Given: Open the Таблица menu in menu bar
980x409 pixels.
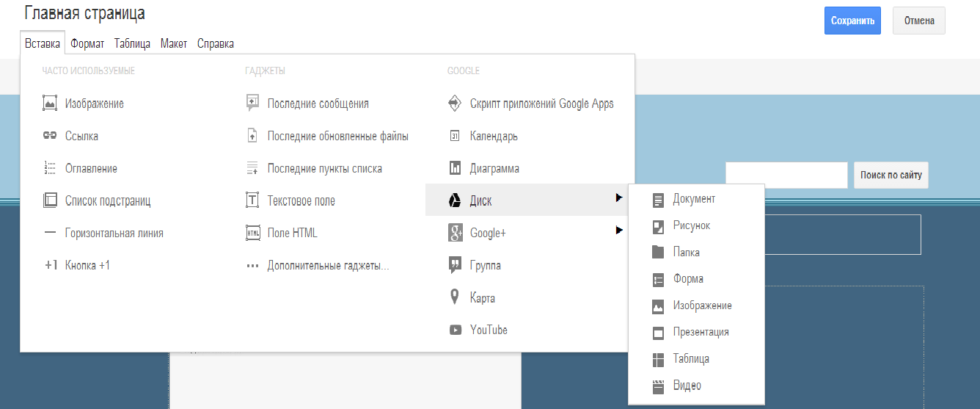Looking at the screenshot, I should [x=132, y=43].
